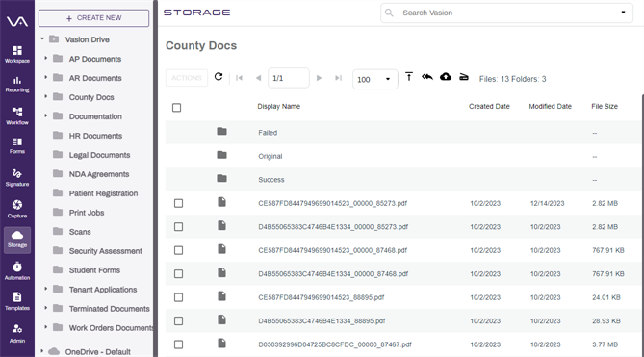This screenshot has width=644, height=357.
Task: Select HR Documents in the folder tree
Action: click(x=95, y=136)
